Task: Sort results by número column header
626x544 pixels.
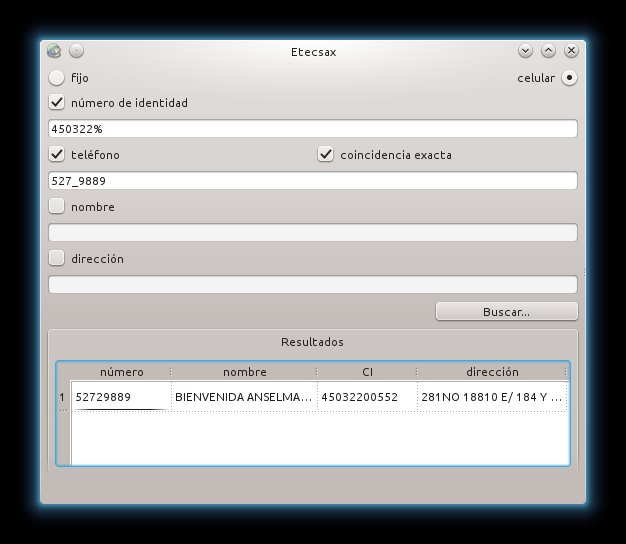Action: 121,372
